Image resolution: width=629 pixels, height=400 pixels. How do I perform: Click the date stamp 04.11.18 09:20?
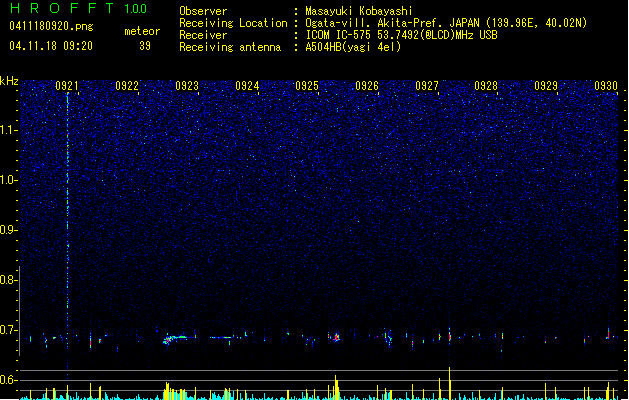click(51, 46)
